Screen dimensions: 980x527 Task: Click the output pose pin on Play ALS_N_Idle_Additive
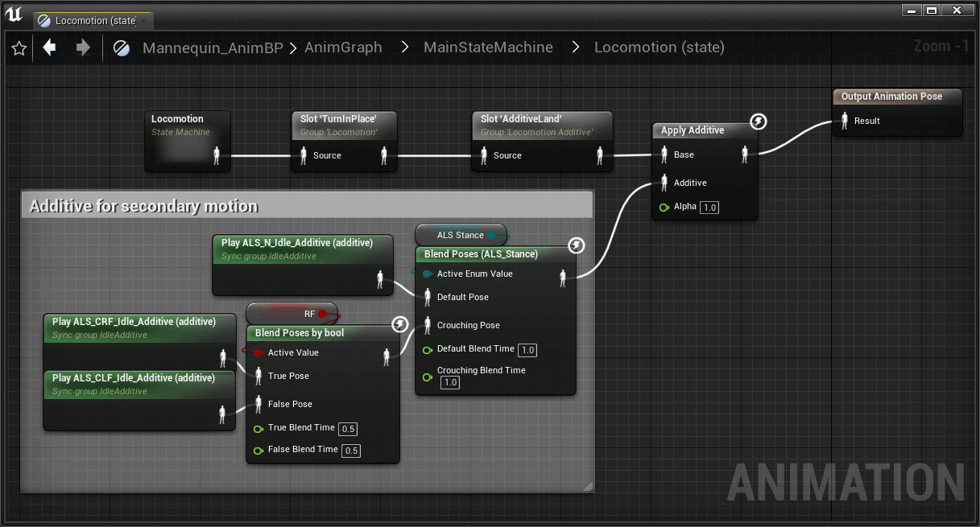pos(379,278)
